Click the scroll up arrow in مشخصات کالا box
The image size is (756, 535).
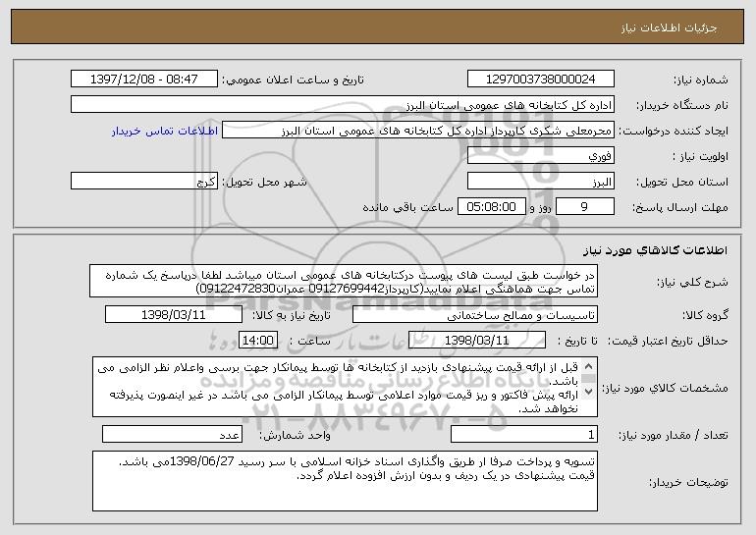[x=588, y=367]
